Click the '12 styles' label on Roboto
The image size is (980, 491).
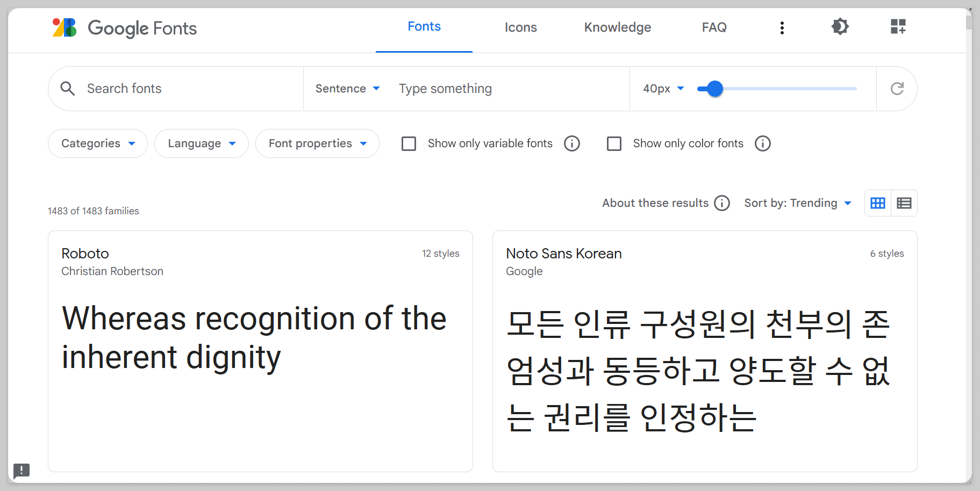click(441, 254)
